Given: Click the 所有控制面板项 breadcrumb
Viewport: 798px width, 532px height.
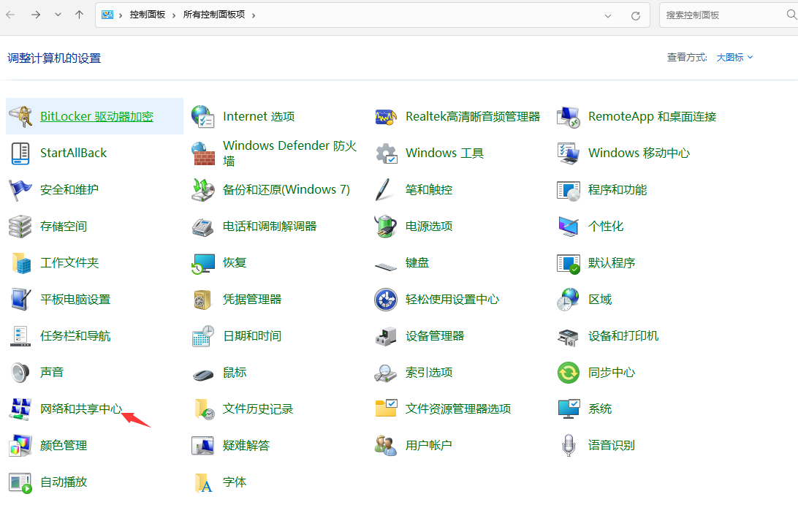Looking at the screenshot, I should 213,15.
